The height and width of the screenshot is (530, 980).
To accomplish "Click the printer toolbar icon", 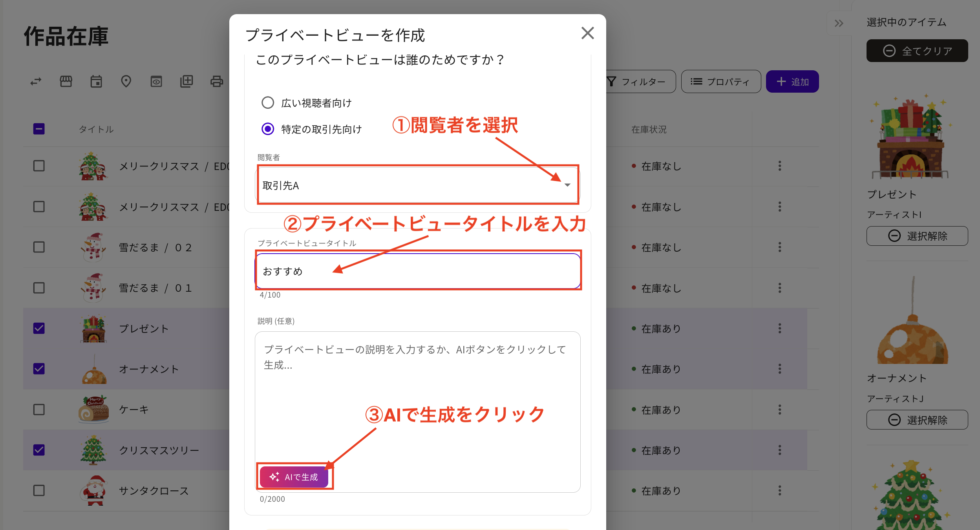I will coord(216,81).
